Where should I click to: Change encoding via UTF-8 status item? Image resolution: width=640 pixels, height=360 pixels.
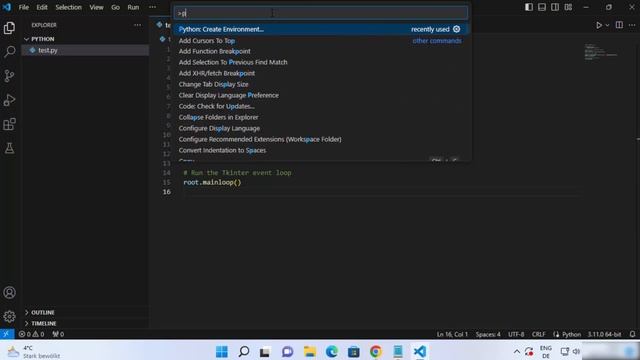[516, 334]
